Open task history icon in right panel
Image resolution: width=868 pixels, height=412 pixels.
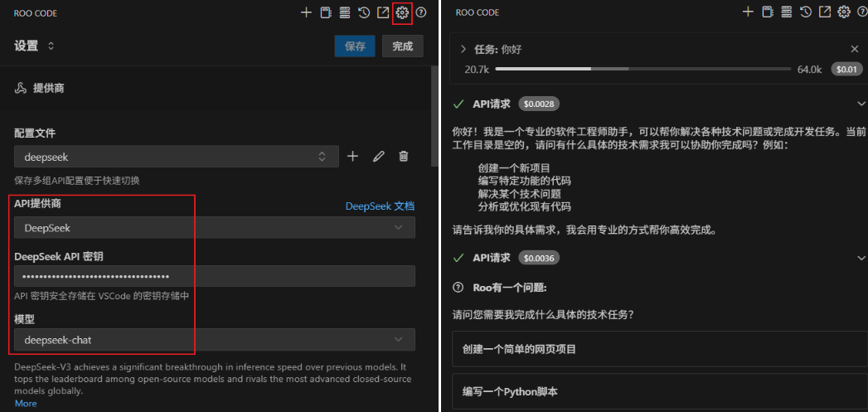click(x=805, y=12)
